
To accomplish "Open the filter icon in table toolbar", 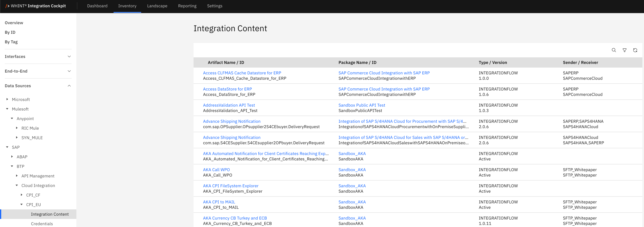I will coord(624,50).
